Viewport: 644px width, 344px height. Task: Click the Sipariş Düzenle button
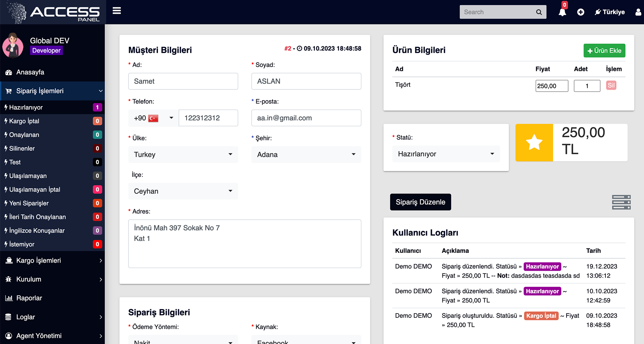(x=420, y=202)
